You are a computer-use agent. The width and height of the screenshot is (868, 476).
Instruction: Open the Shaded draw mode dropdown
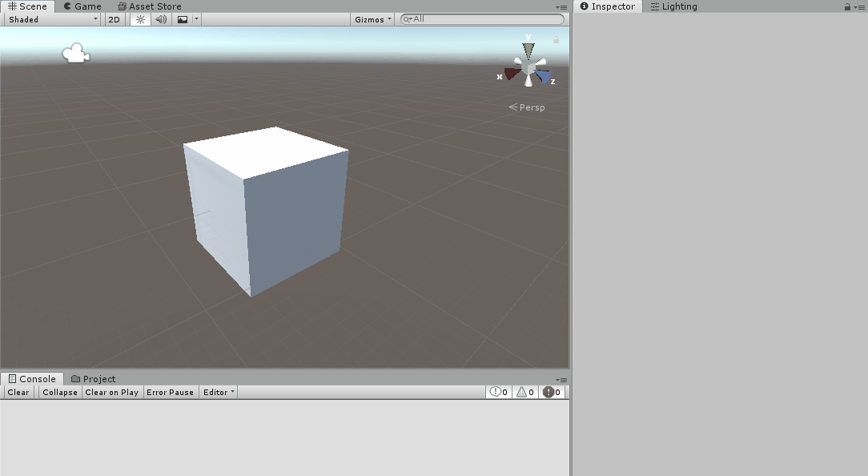coord(51,19)
